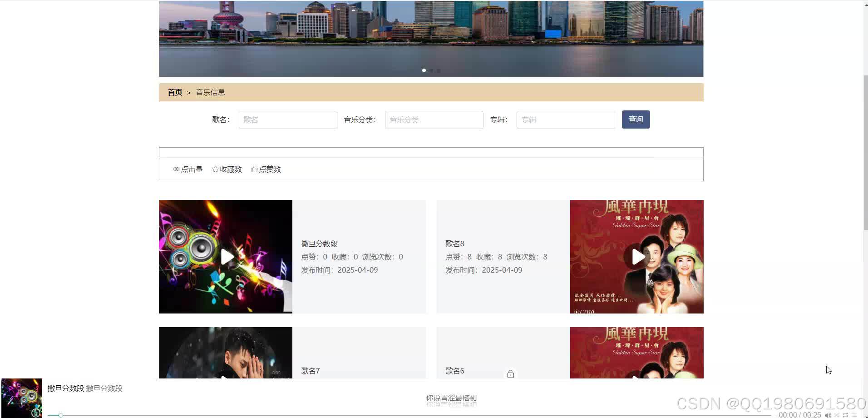868x418 pixels.
Task: Toggle shuffle order in the music player
Action: coord(837,415)
